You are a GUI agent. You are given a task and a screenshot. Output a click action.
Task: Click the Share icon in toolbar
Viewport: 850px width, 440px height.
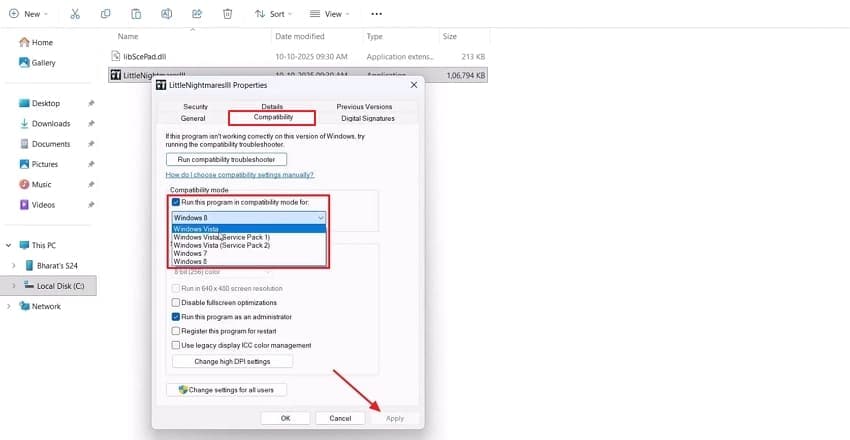tap(197, 14)
